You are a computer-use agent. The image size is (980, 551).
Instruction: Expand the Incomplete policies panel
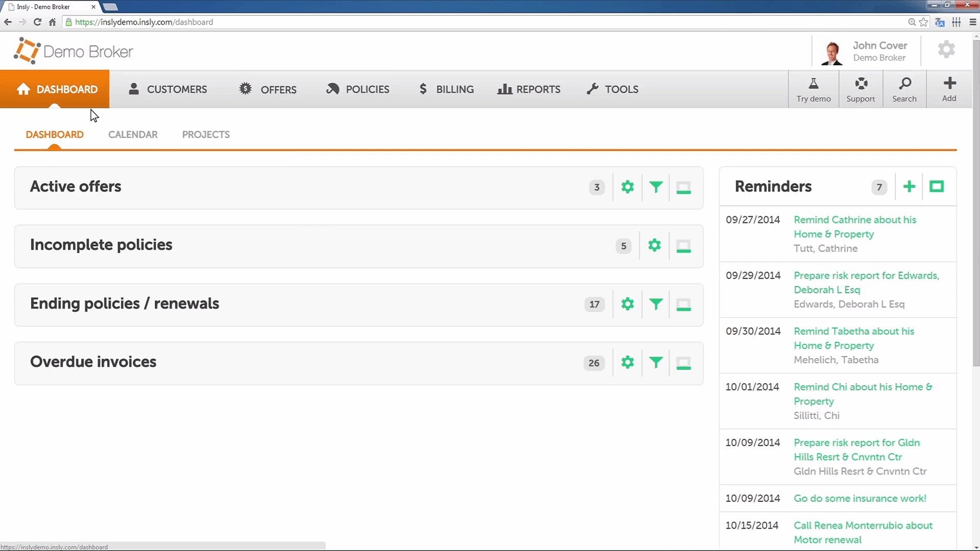[x=683, y=246]
